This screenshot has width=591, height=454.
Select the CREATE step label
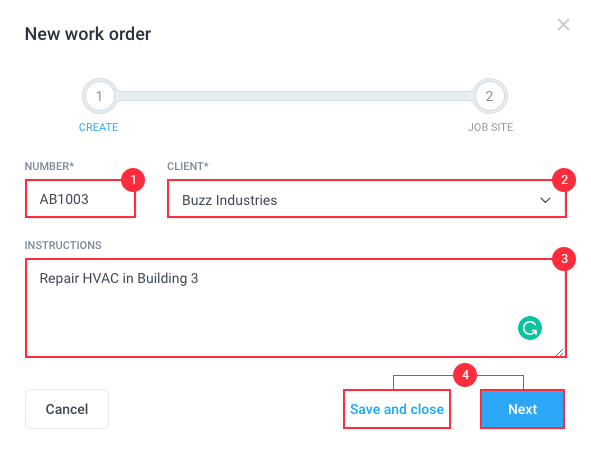click(x=98, y=127)
